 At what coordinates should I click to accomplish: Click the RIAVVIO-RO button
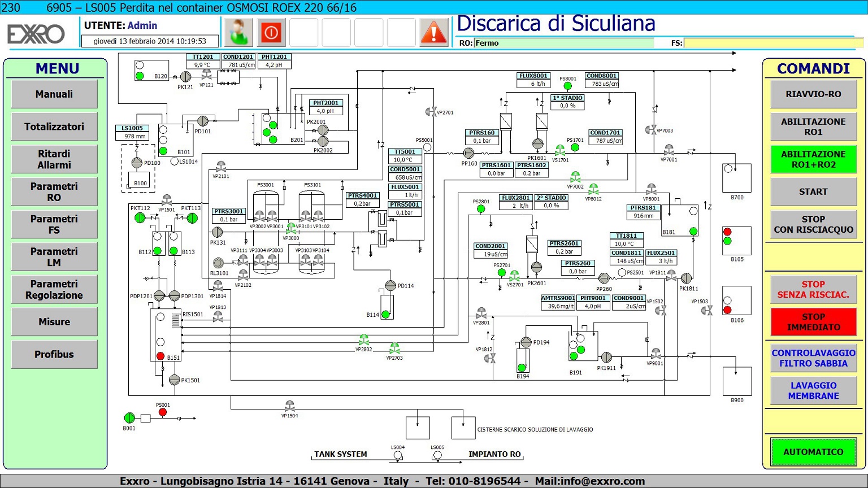[813, 94]
